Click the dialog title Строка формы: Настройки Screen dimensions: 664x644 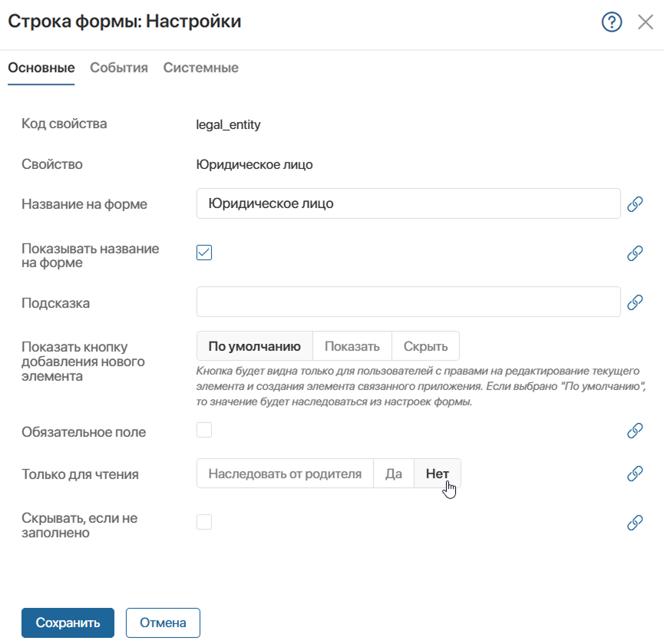[124, 21]
